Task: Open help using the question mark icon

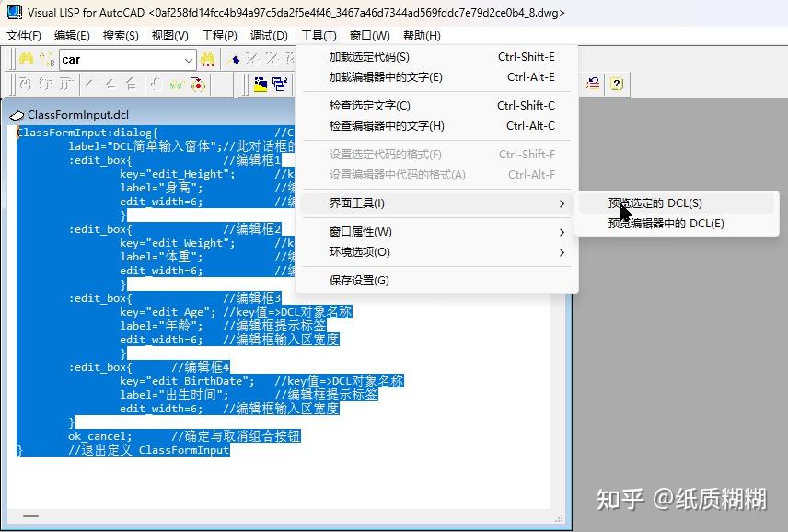Action: 617,82
